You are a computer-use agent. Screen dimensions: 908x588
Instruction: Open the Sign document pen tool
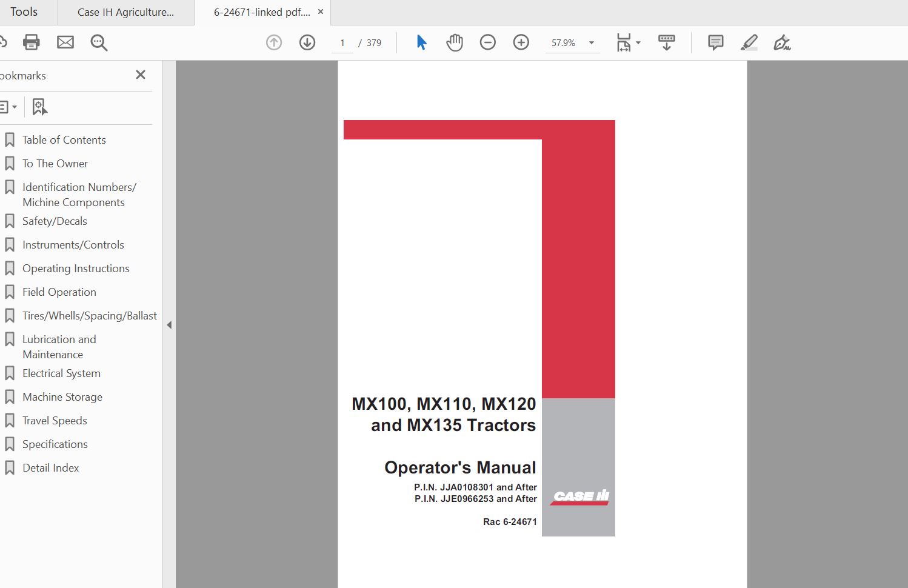[x=782, y=42]
